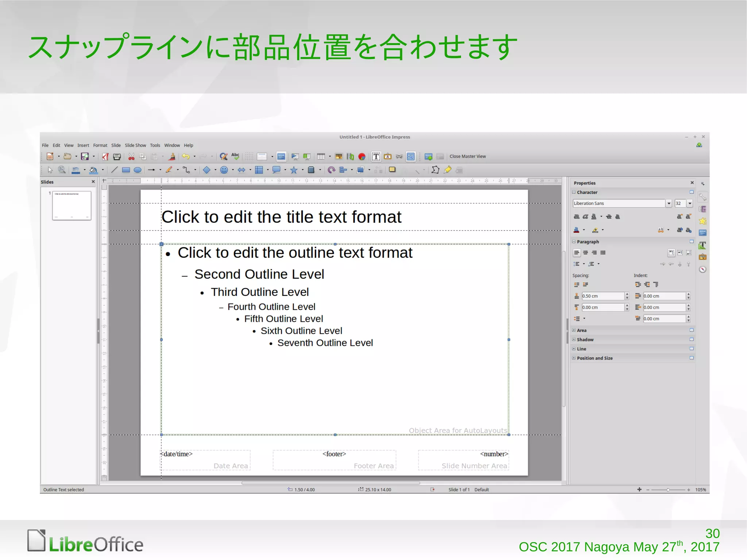
Task: Click Close Master View button
Action: [467, 157]
